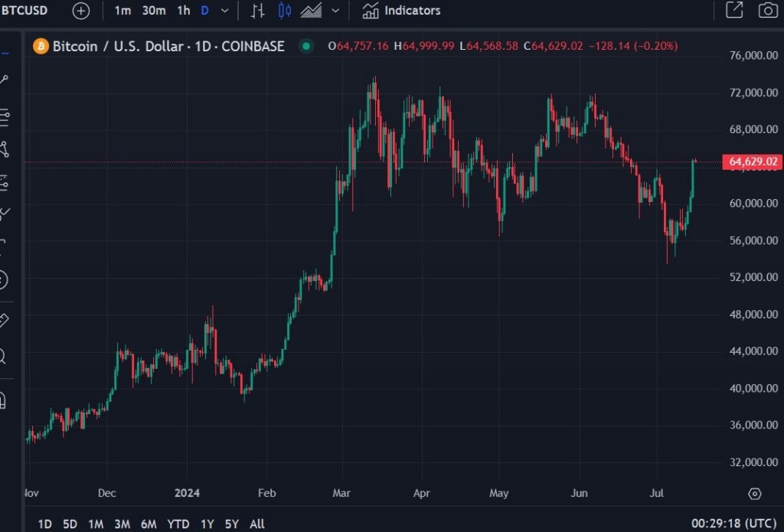The width and height of the screenshot is (784, 532).
Task: Select the area chart style icon
Action: coord(311,11)
